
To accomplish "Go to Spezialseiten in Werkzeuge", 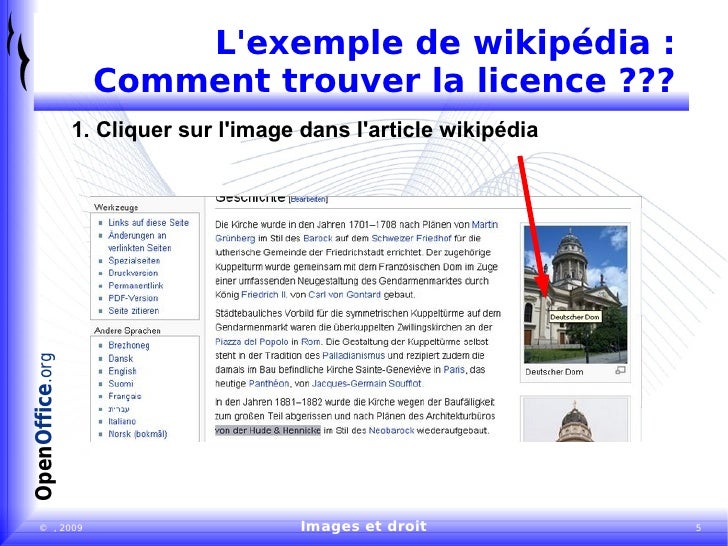I will (x=134, y=261).
